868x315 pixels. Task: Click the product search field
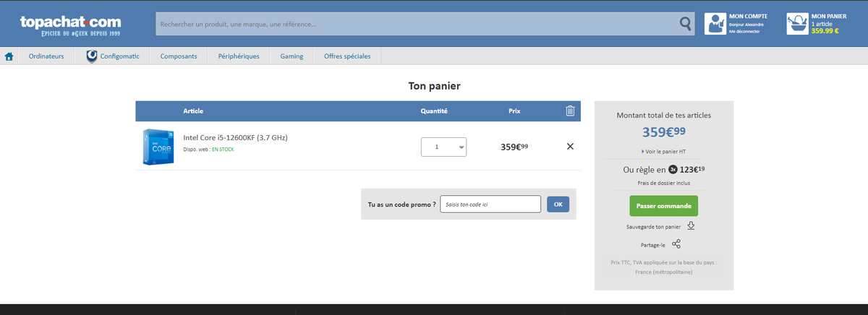tap(417, 24)
